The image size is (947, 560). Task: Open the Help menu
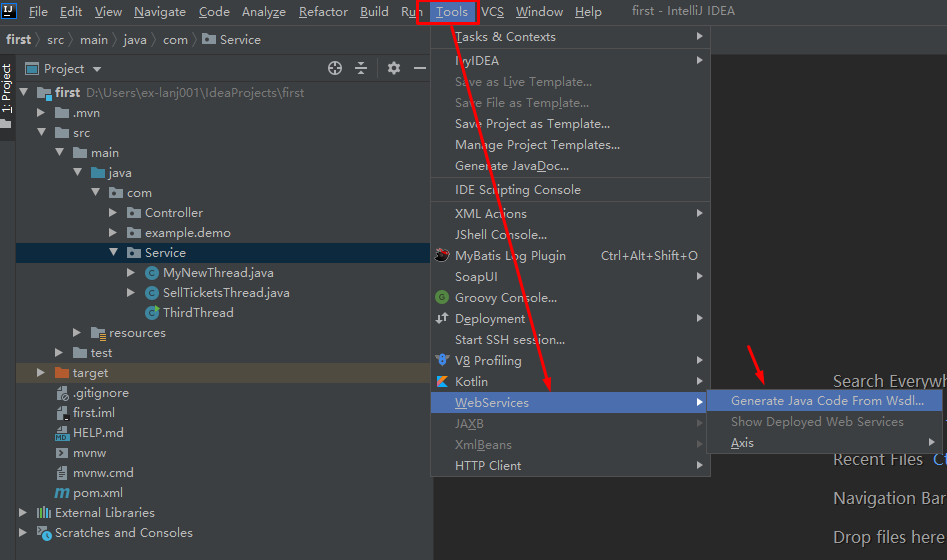588,11
